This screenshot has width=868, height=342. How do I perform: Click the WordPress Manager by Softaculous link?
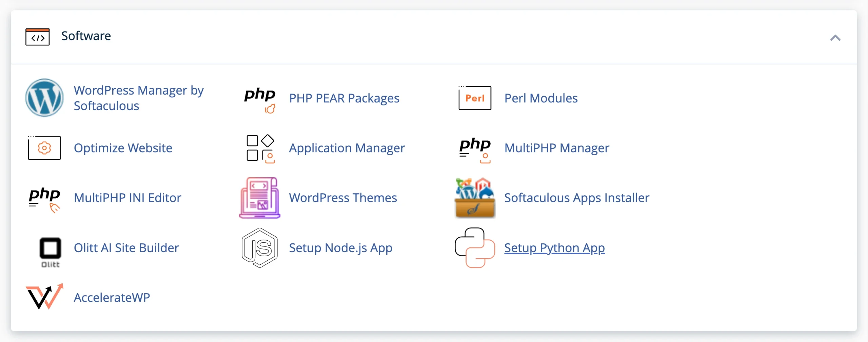click(139, 98)
